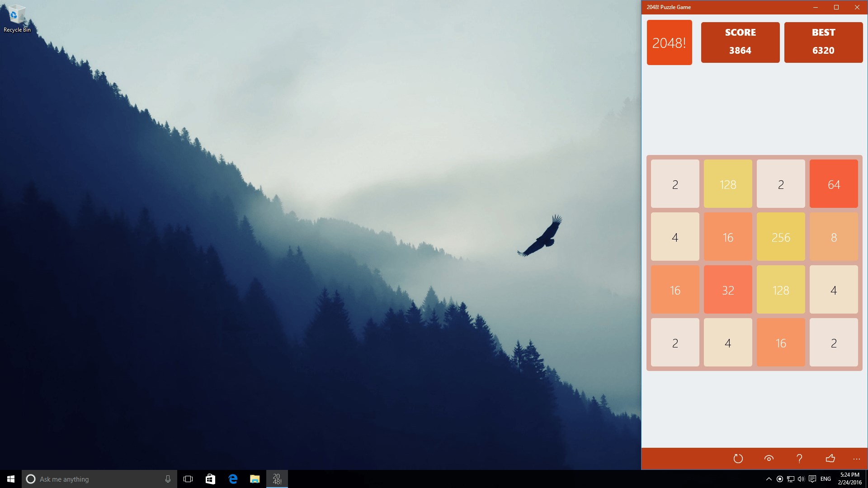
Task: Click the red 64 tile
Action: [x=834, y=184]
